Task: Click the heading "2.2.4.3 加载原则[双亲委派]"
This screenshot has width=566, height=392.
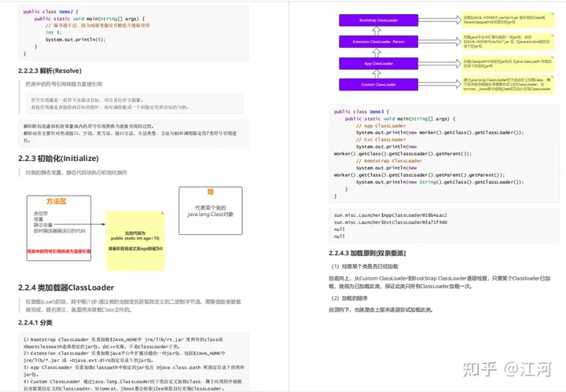Action: pyautogui.click(x=367, y=253)
